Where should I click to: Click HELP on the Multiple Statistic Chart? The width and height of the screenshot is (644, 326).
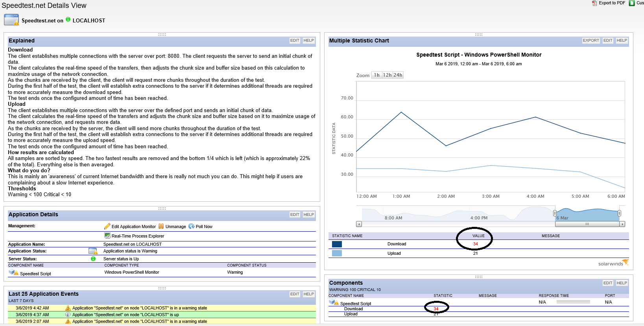click(x=622, y=41)
